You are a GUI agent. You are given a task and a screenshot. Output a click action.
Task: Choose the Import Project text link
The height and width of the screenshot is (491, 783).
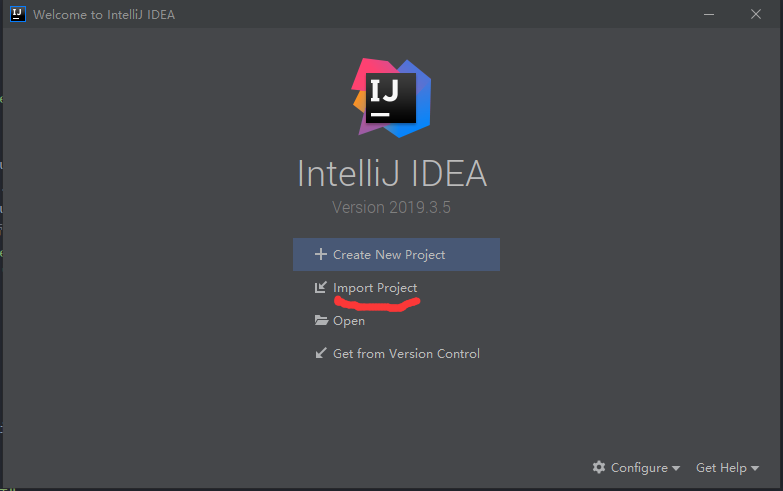click(375, 288)
